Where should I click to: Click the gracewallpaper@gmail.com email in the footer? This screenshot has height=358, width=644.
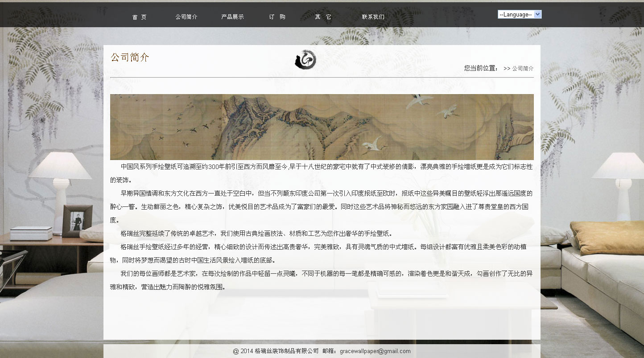click(x=375, y=351)
